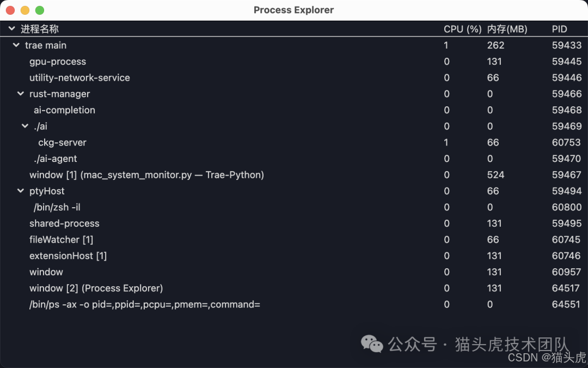The width and height of the screenshot is (588, 368).
Task: Click the PID column header
Action: [x=559, y=29]
